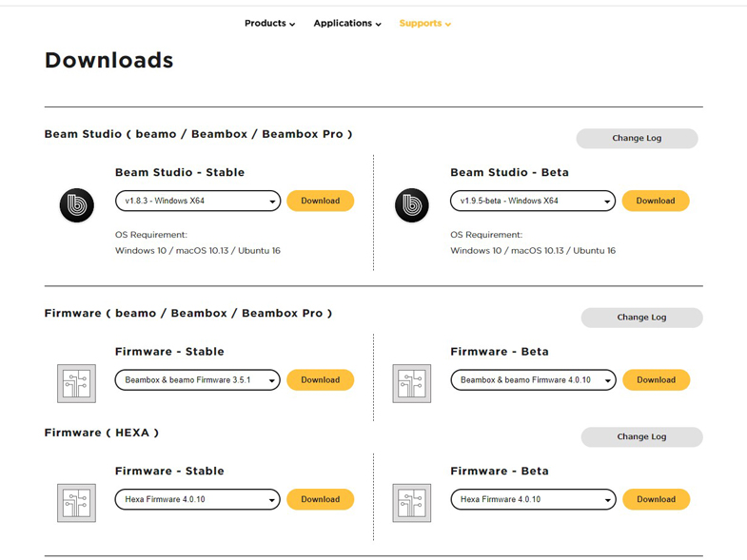Open the Hexa Firmware 4.0.10 Stable dropdown

coord(198,499)
